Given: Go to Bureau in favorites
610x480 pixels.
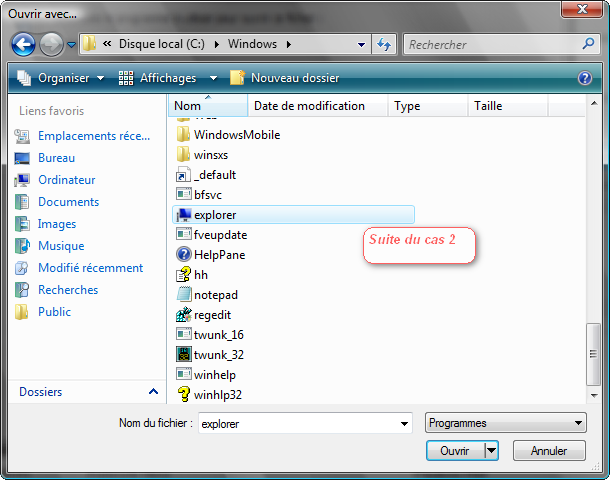Looking at the screenshot, I should click(x=56, y=158).
